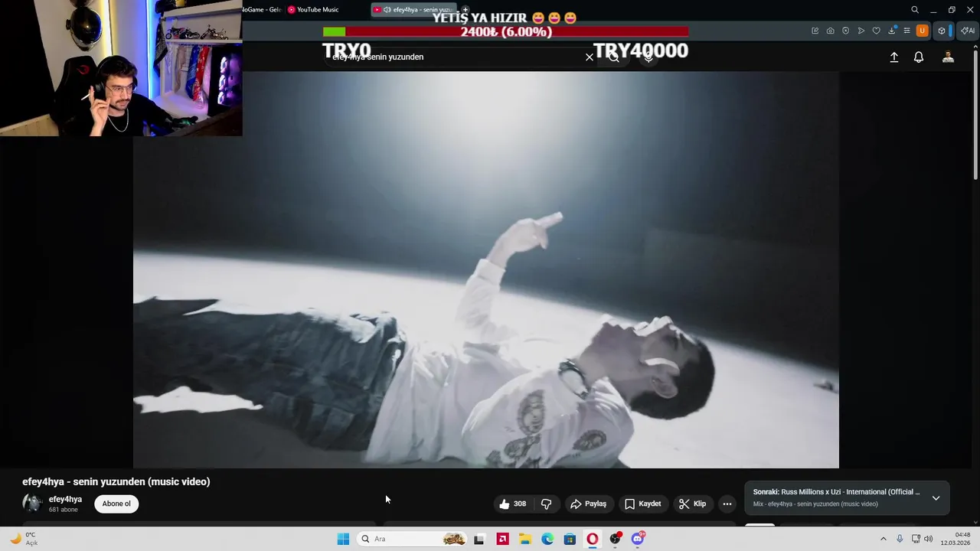980x551 pixels.
Task: Click Opera edit page pencil icon
Action: click(x=815, y=31)
